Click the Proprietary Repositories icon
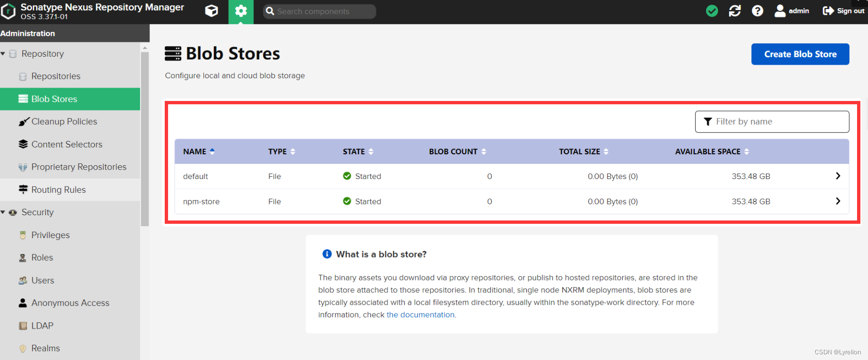The image size is (868, 360). (x=22, y=167)
